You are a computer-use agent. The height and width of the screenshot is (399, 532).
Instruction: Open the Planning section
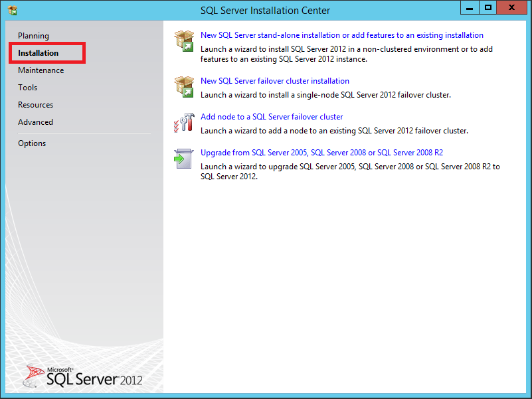[33, 36]
